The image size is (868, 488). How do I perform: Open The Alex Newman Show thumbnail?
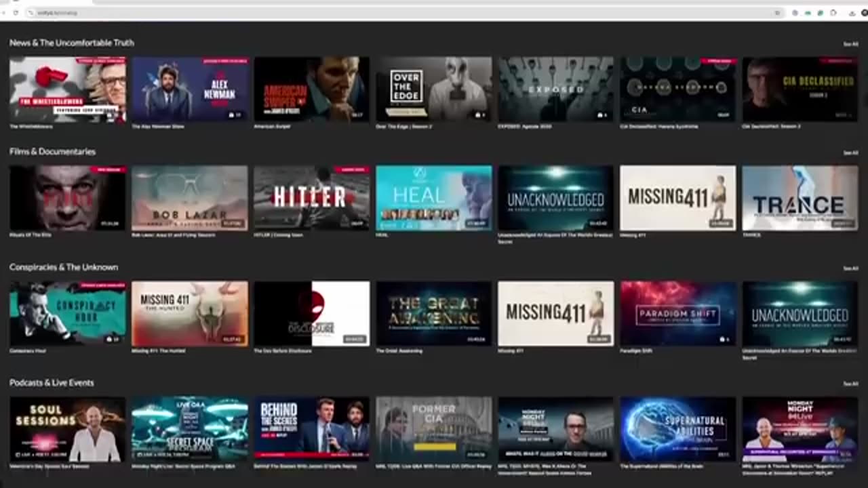190,89
